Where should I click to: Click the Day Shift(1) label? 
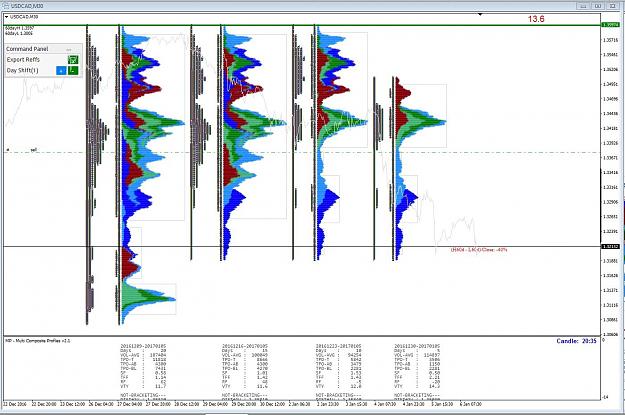(x=23, y=71)
